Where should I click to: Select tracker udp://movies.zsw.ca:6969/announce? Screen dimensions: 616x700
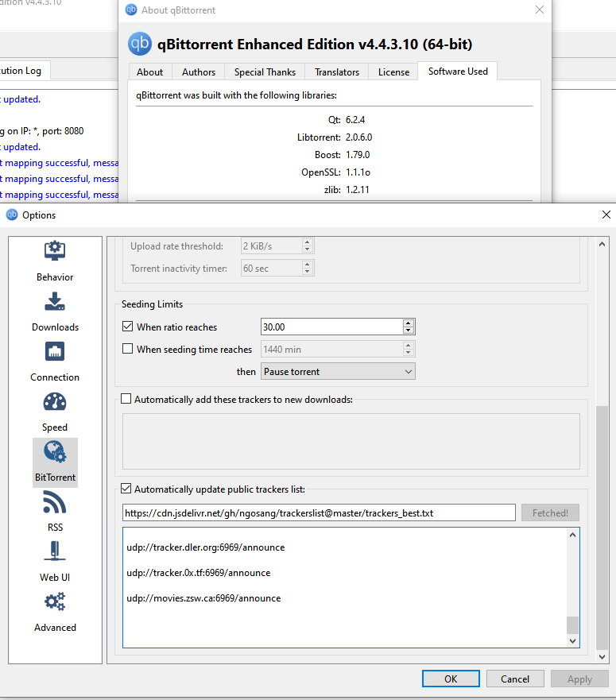203,598
